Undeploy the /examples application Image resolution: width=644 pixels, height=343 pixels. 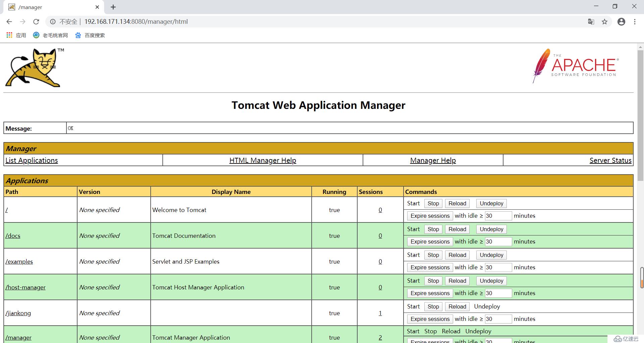click(x=491, y=255)
